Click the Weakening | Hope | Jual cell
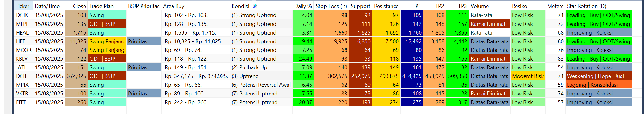This screenshot has height=114, width=644. click(x=599, y=76)
